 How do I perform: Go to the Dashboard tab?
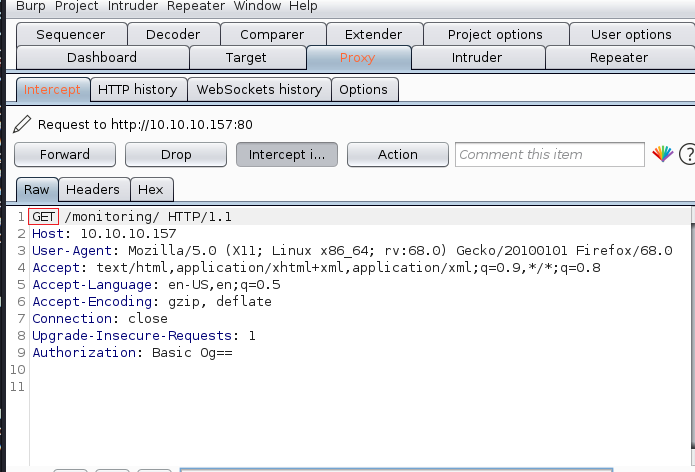tap(102, 57)
